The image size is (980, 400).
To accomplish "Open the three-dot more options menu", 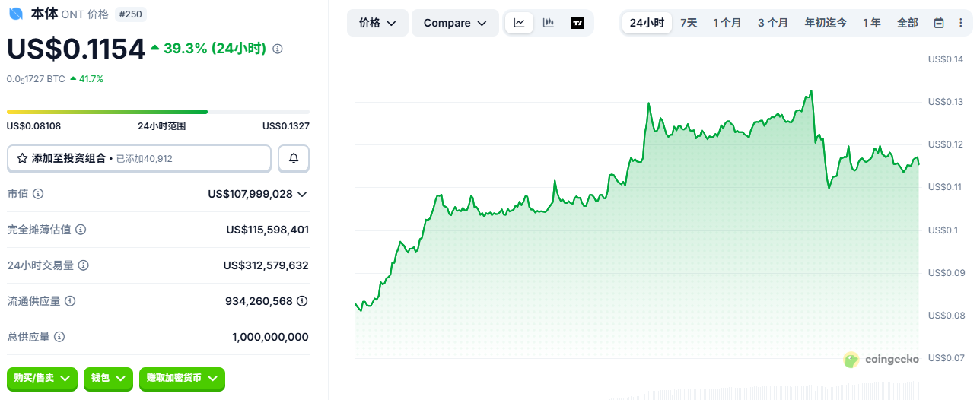I will [x=960, y=23].
